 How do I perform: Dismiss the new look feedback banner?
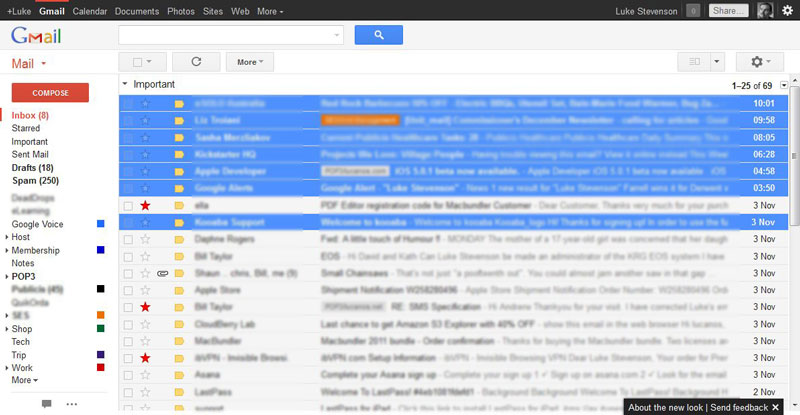[x=776, y=407]
